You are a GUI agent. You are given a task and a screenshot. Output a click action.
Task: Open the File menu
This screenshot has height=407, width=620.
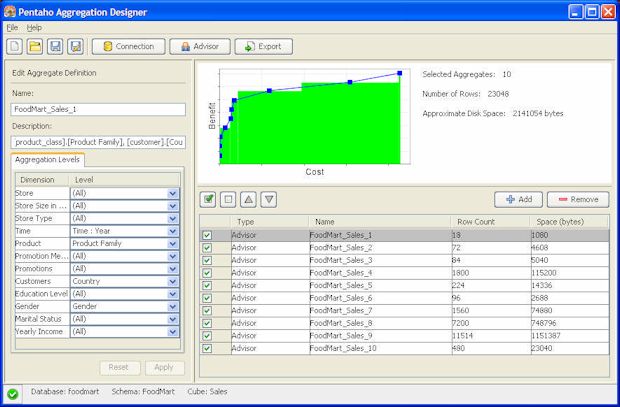[x=12, y=28]
